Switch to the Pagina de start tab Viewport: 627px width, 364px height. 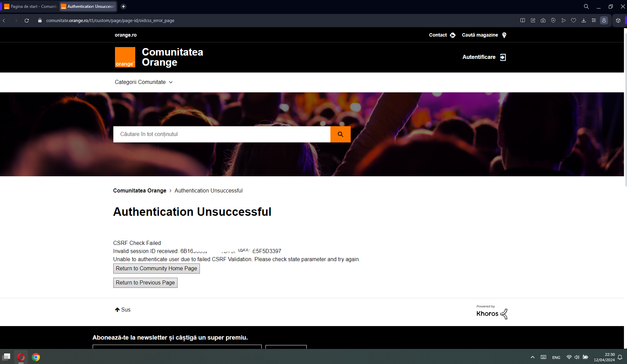[30, 6]
